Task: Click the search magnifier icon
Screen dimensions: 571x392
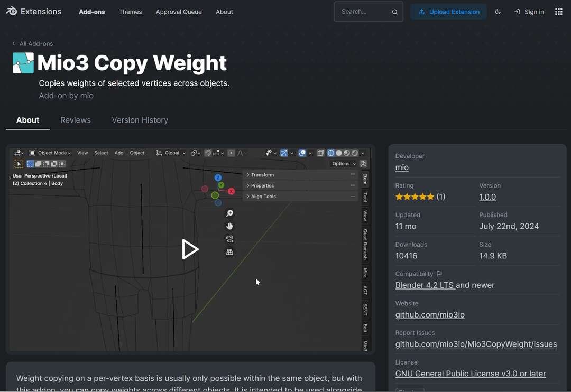Action: coord(395,12)
